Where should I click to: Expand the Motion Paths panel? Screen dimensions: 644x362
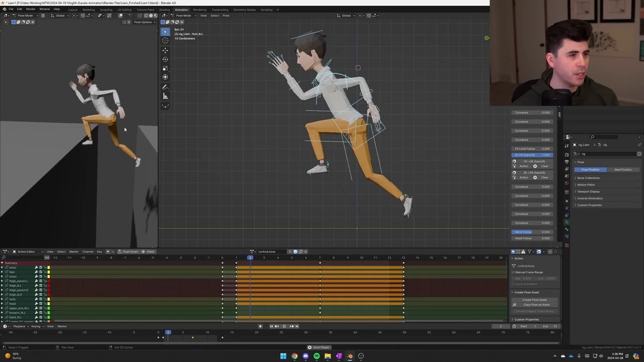pos(586,185)
